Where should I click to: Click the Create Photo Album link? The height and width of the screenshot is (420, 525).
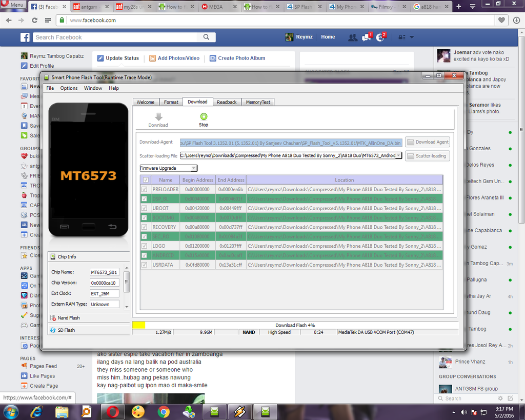241,58
